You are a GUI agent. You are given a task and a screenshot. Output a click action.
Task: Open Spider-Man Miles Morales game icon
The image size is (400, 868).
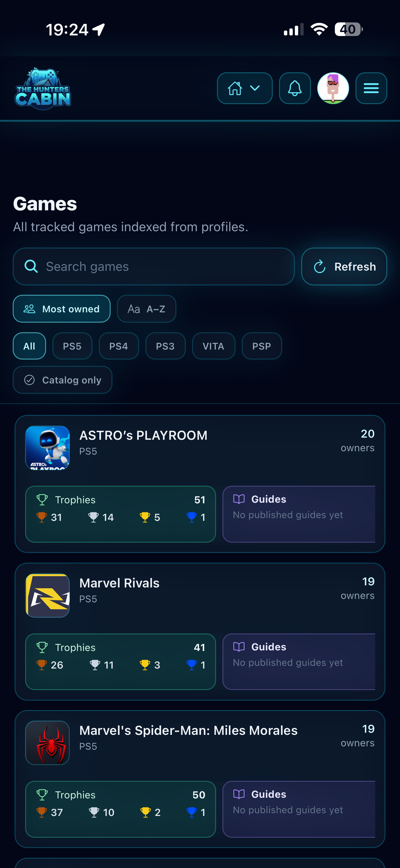point(48,743)
